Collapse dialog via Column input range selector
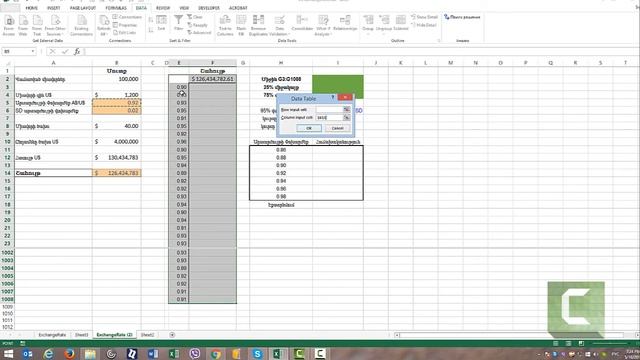The width and height of the screenshot is (640, 360). coord(347,118)
